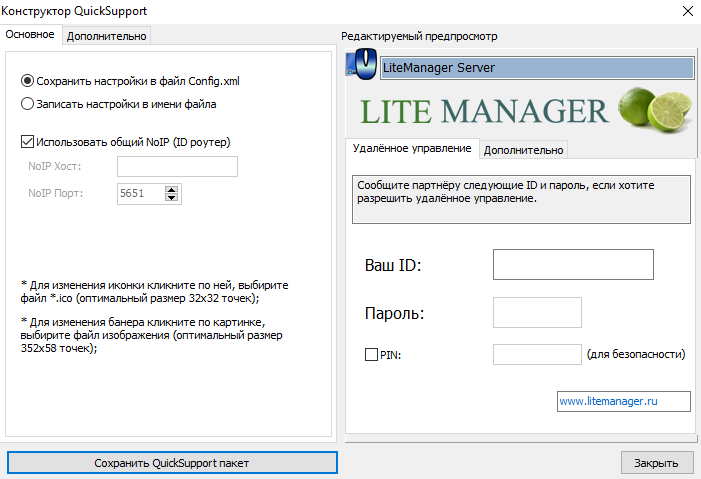
Task: Open the 'Основное' tab
Action: [30, 34]
